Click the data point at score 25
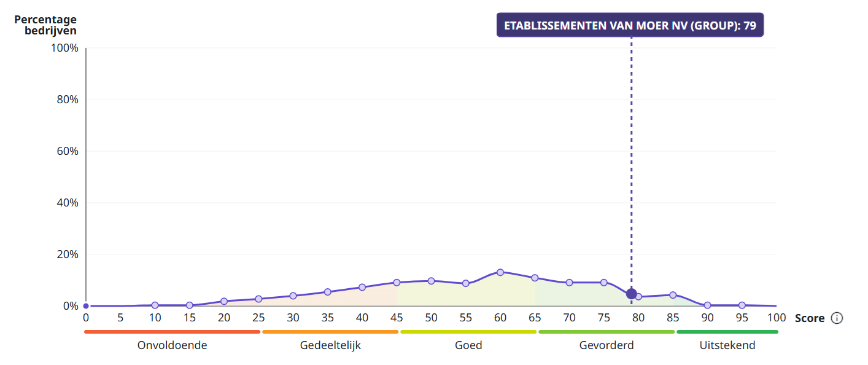The width and height of the screenshot is (868, 365). point(258,299)
